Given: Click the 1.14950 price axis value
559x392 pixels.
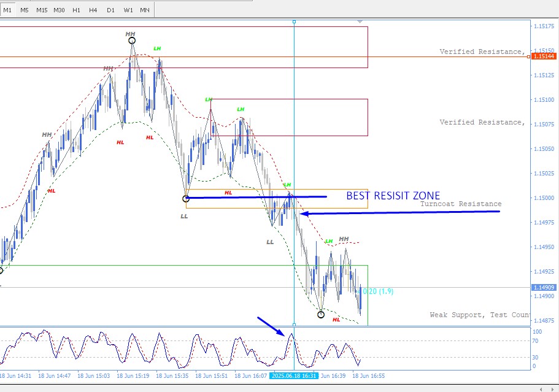Looking at the screenshot, I should click(x=544, y=247).
